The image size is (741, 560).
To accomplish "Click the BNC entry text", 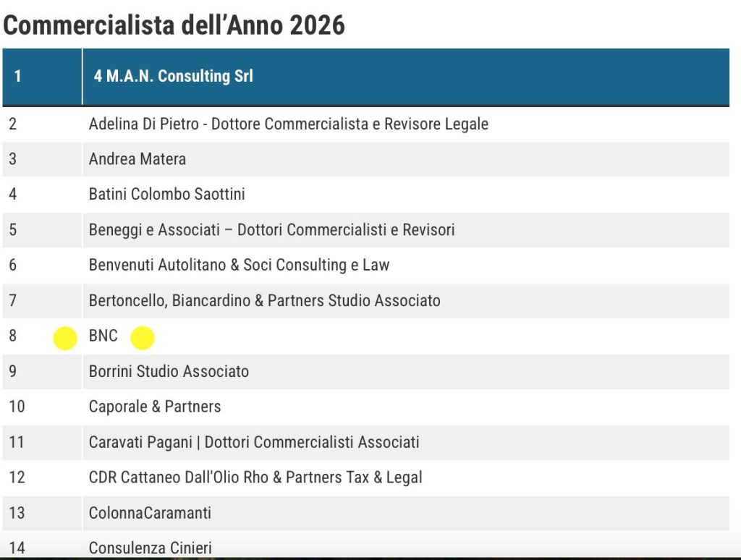I will click(x=103, y=336).
